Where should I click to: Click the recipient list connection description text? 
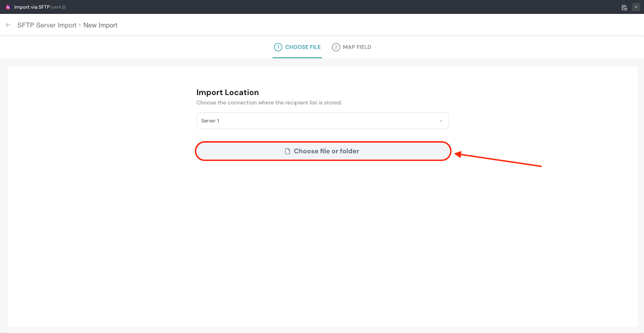[269, 103]
